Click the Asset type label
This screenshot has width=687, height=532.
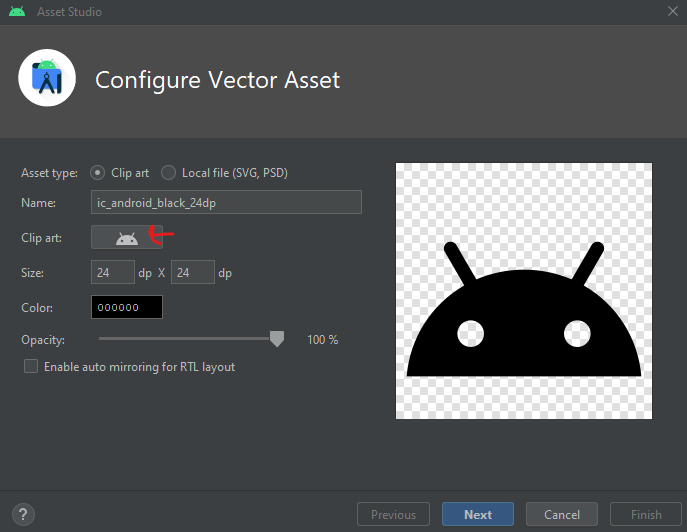coord(50,173)
